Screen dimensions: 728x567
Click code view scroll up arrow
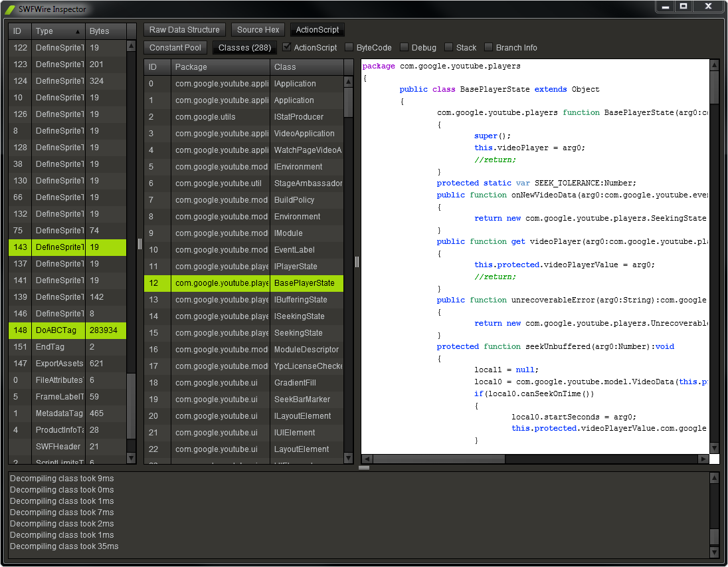(715, 65)
